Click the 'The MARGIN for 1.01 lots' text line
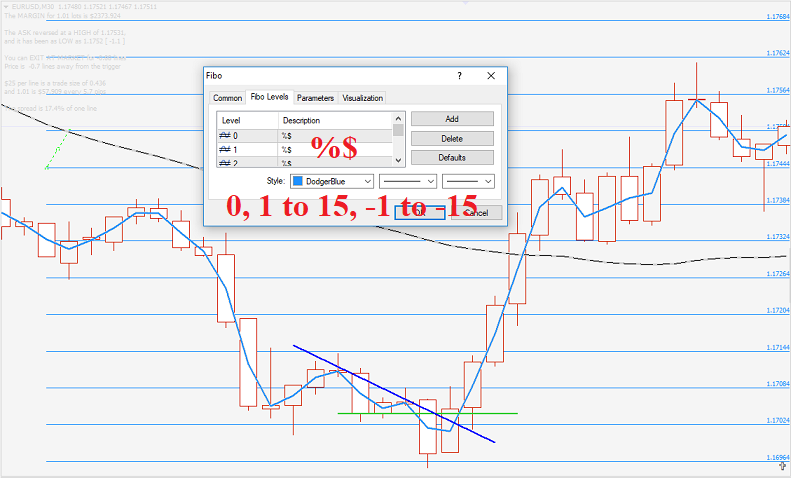Image resolution: width=791 pixels, height=478 pixels. pyautogui.click(x=63, y=16)
